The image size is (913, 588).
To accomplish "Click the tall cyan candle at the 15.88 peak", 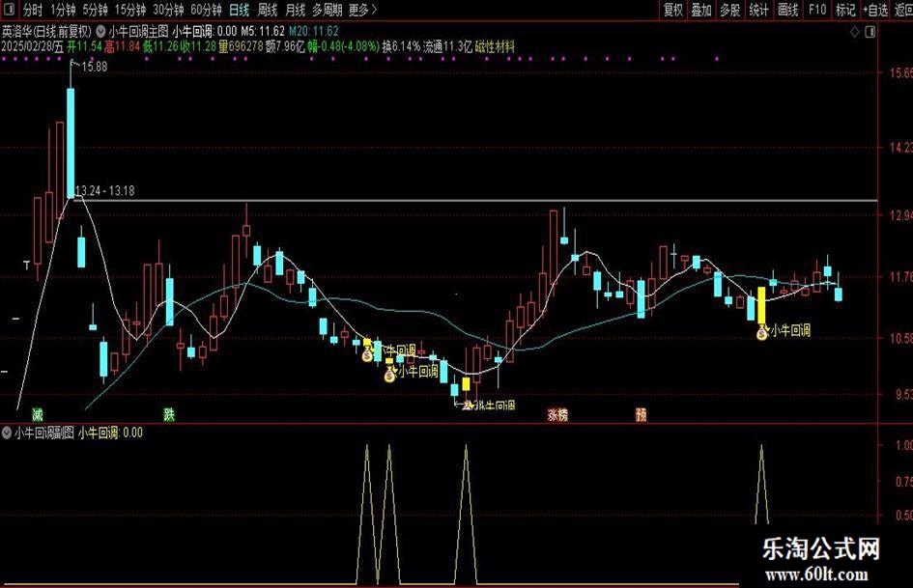I will point(71,143).
